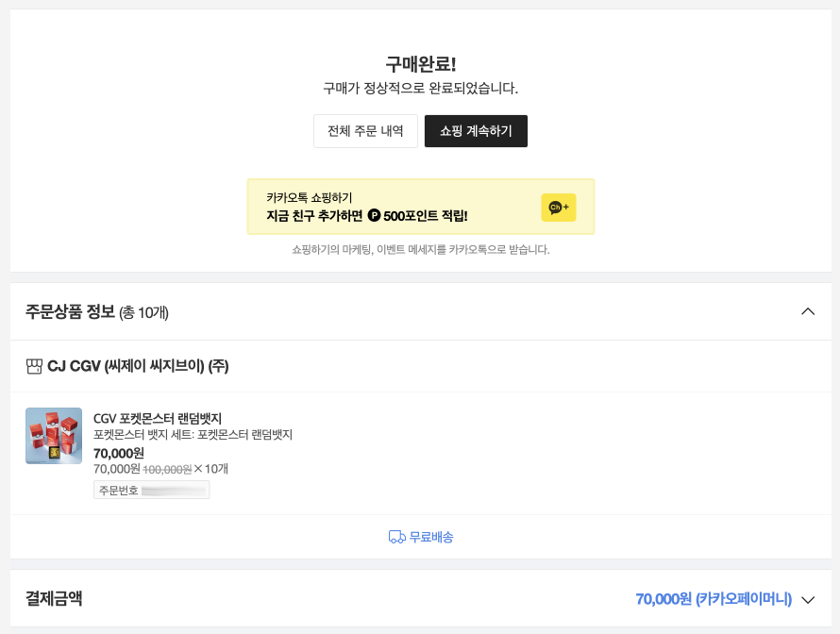Click the store icon beside CJ CGV

34,366
